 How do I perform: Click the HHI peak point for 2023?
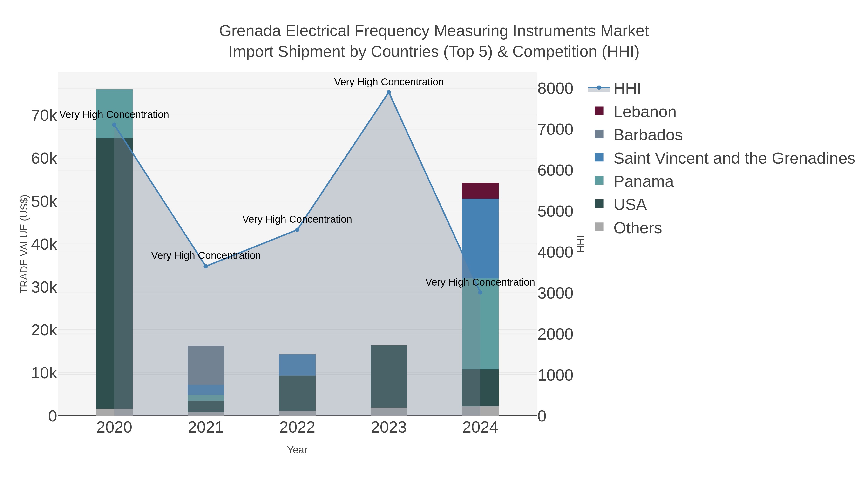[389, 92]
